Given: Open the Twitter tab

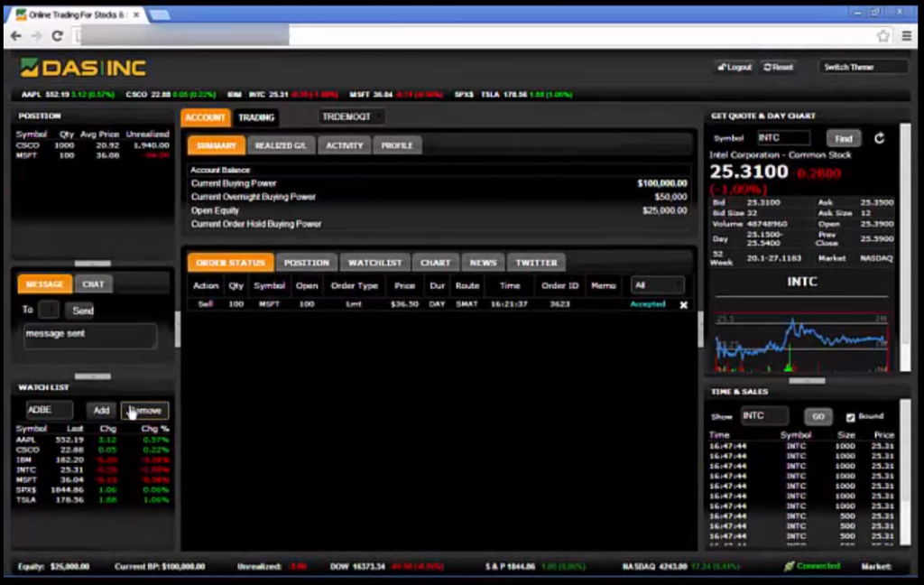Looking at the screenshot, I should point(536,263).
